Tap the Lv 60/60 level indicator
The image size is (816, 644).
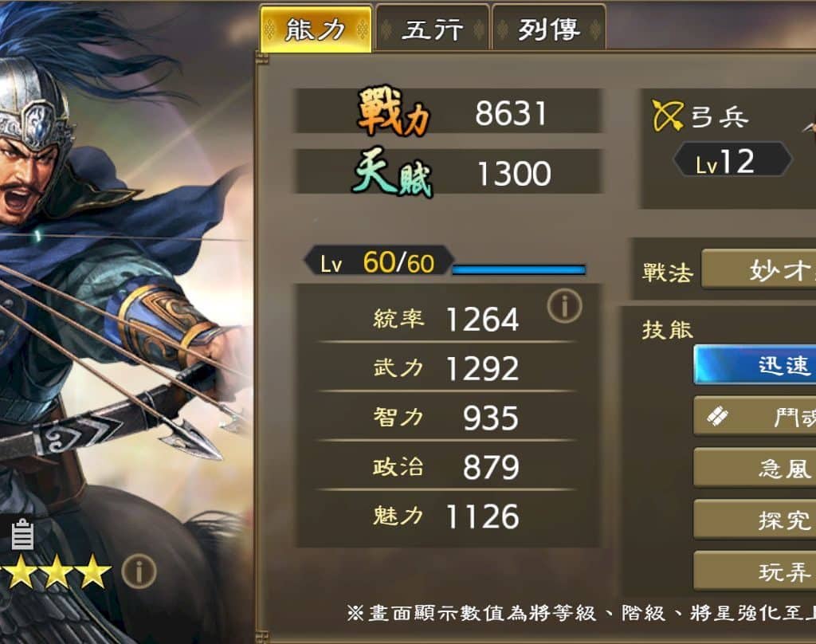[379, 261]
